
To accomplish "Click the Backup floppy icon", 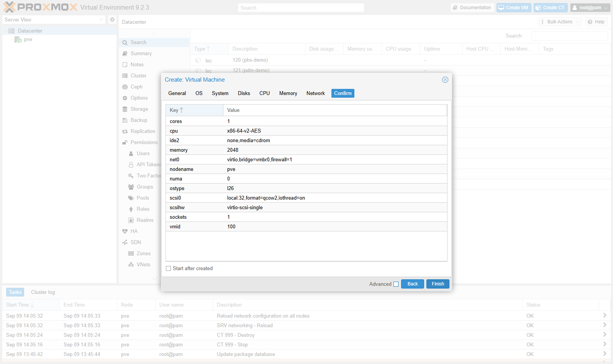I will [125, 120].
